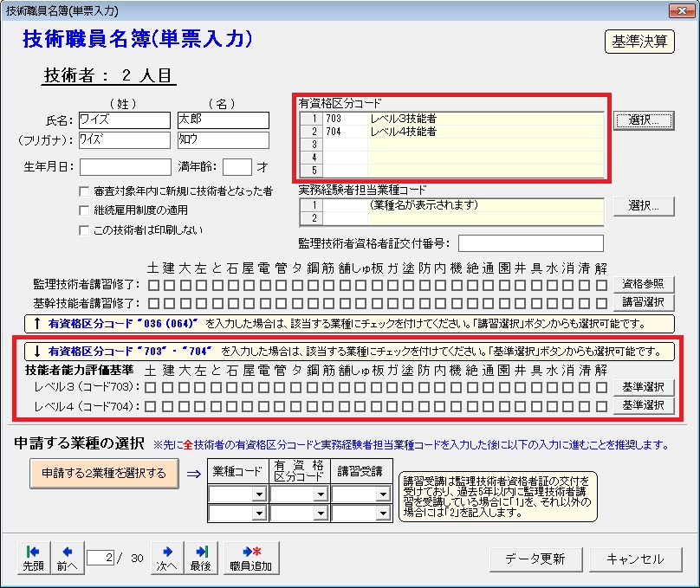Click the 満年齢 input field
Screen dimensions: 700x588
237,167
